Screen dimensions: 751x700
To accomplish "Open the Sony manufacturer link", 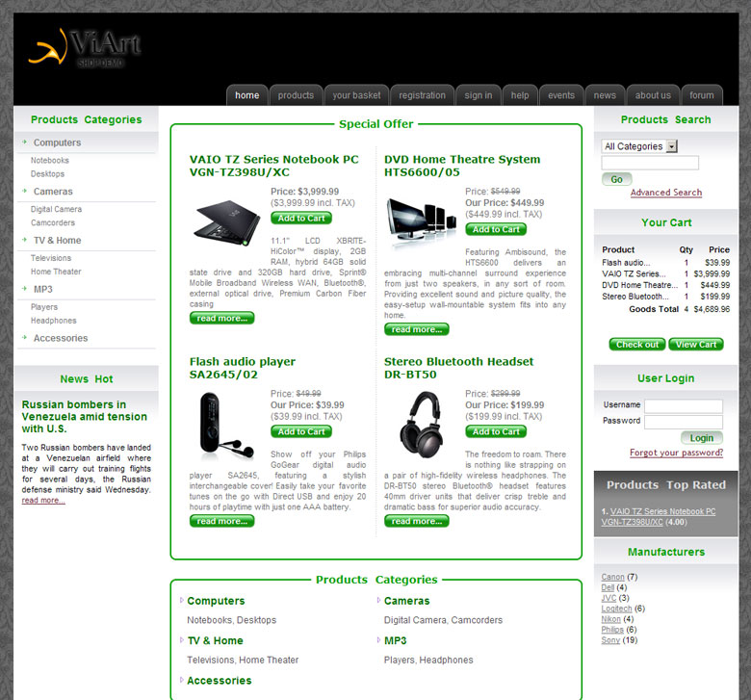I will (610, 640).
